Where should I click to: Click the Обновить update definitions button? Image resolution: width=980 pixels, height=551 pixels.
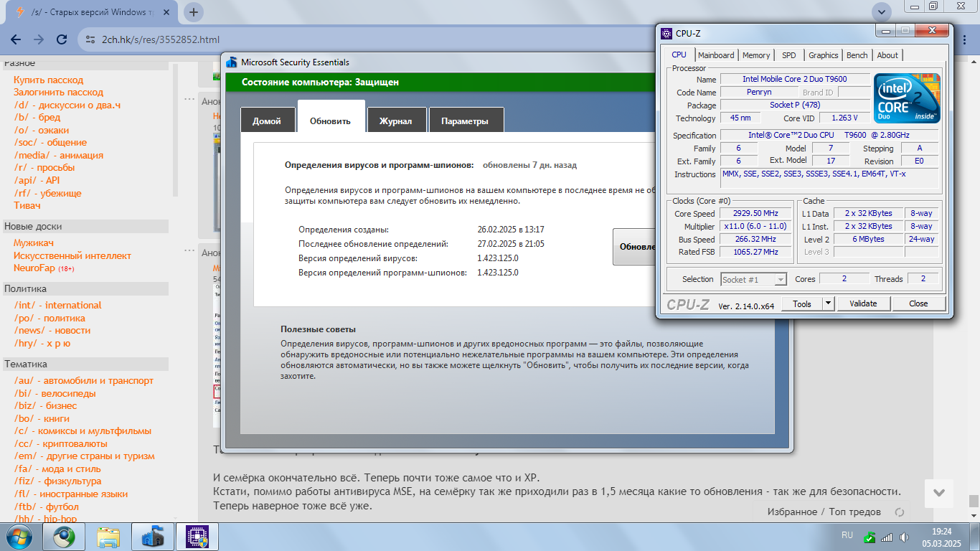click(635, 247)
